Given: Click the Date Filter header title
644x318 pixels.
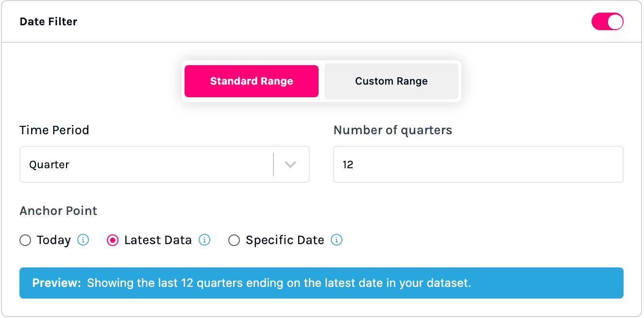Looking at the screenshot, I should 49,22.
